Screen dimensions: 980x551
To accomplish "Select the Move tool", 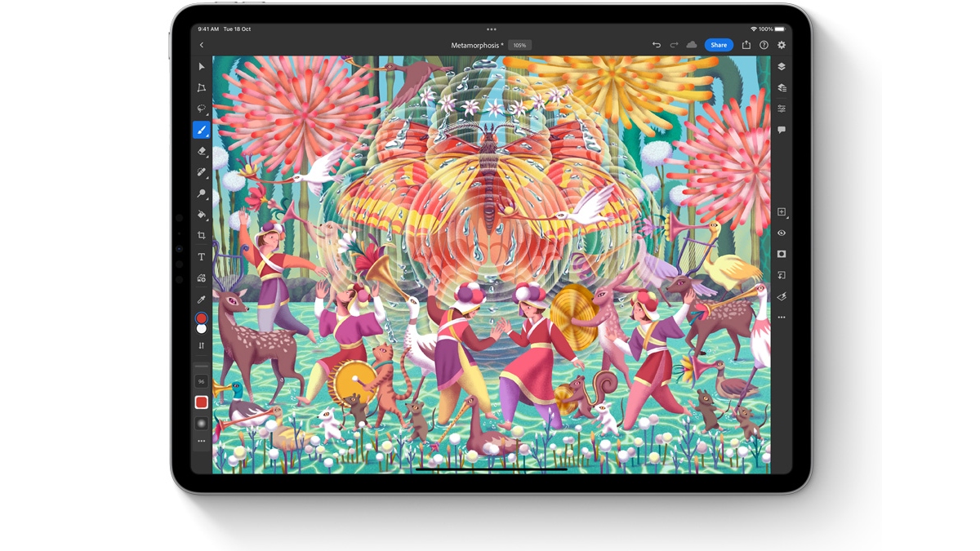I will pos(201,67).
